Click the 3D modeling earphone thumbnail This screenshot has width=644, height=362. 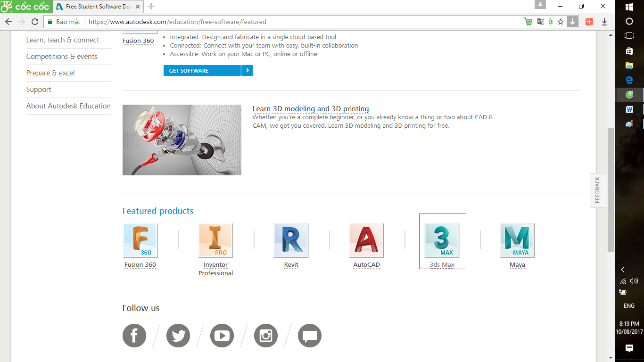click(182, 140)
